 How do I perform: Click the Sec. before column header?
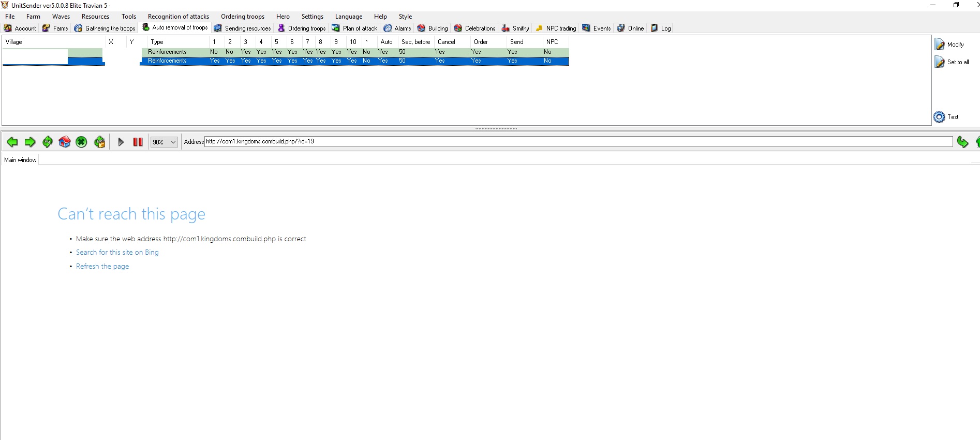tap(416, 42)
